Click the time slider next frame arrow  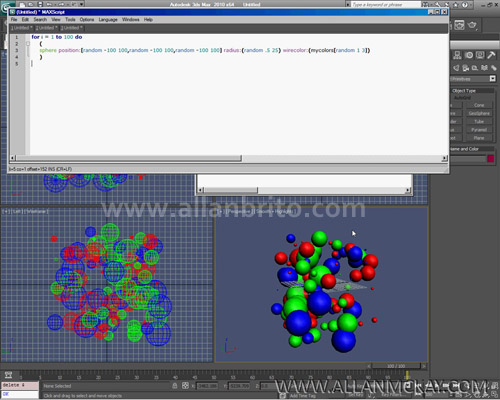pyautogui.click(x=424, y=366)
